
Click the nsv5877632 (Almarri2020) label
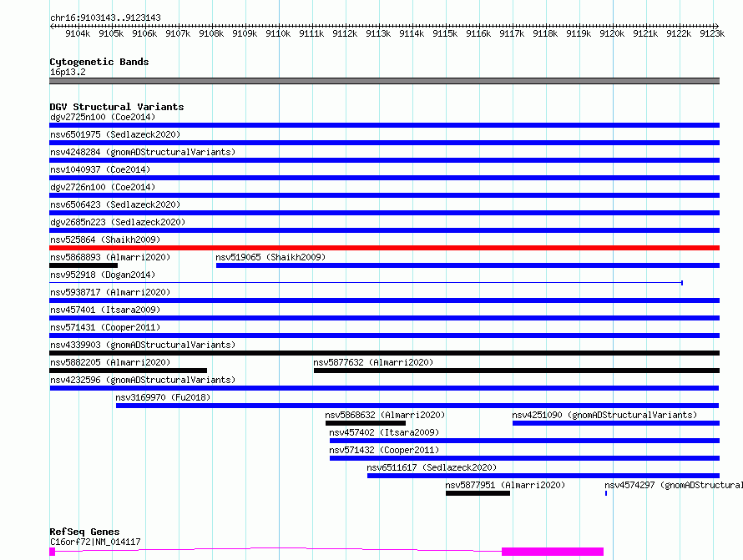[x=373, y=362]
